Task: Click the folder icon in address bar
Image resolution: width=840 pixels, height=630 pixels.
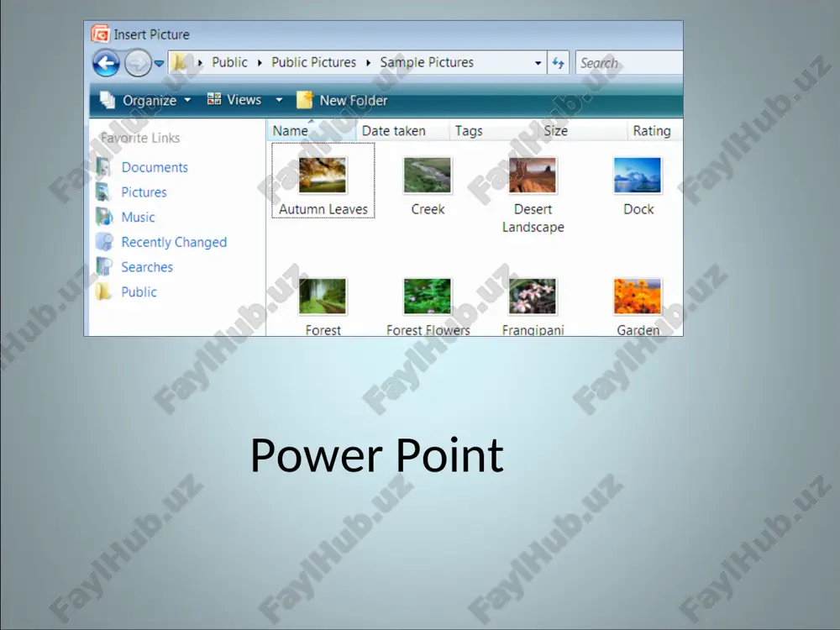Action: tap(180, 63)
